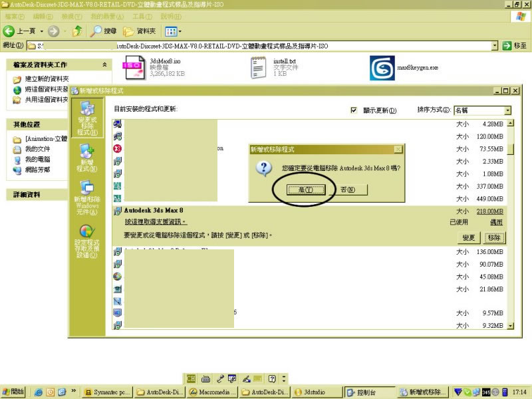This screenshot has width=532, height=399.
Task: Open the 編輯(E) menu
Action: click(43, 16)
